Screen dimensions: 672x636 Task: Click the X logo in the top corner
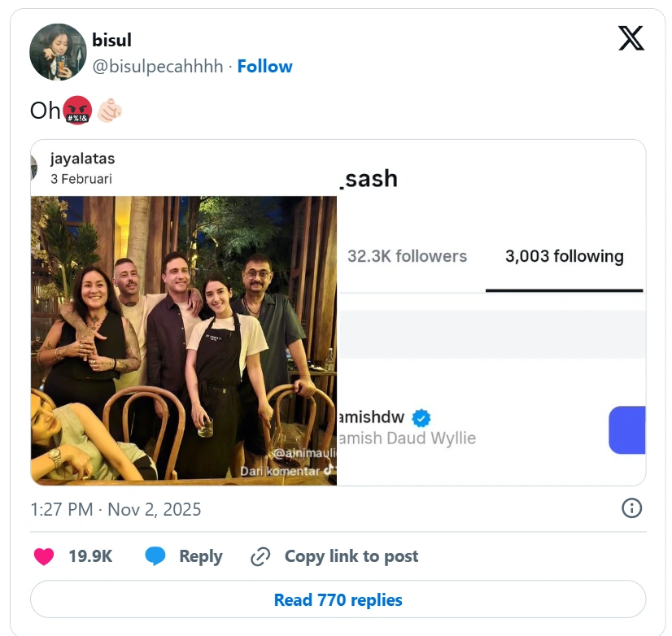pos(631,37)
